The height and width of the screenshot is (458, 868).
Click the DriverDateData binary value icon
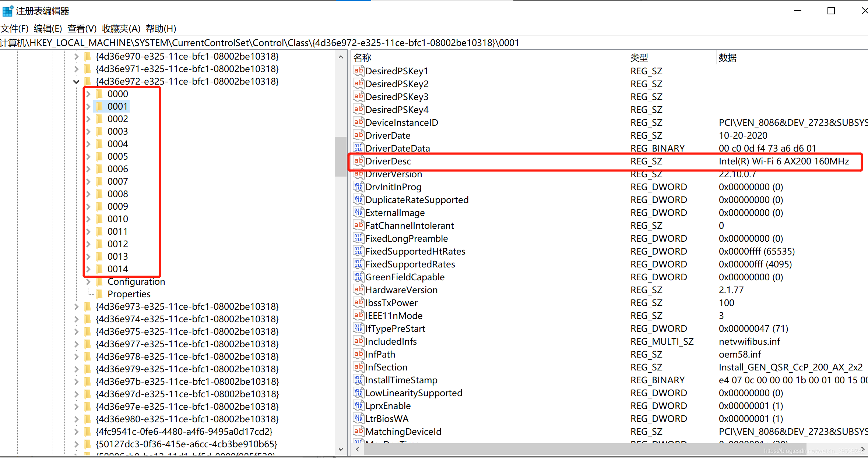click(358, 148)
